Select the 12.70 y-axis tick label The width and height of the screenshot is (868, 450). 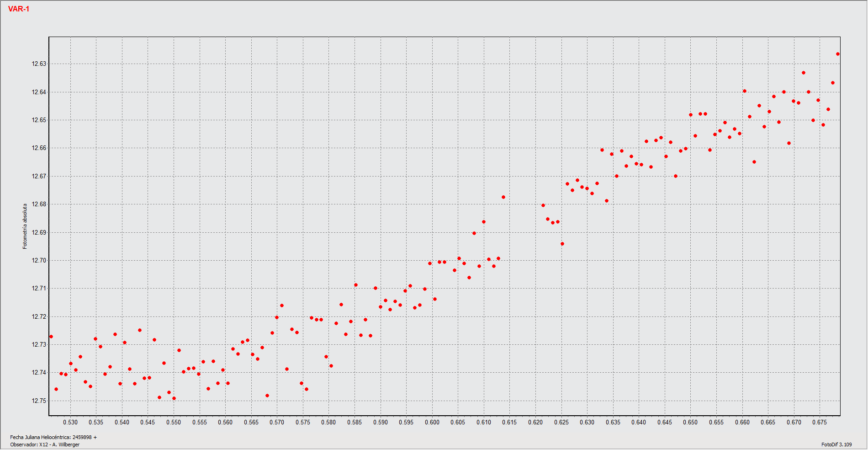[39, 261]
